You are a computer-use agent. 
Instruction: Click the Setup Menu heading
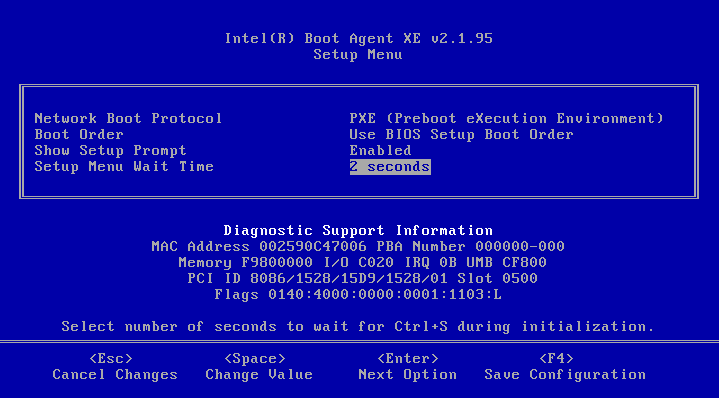click(358, 55)
